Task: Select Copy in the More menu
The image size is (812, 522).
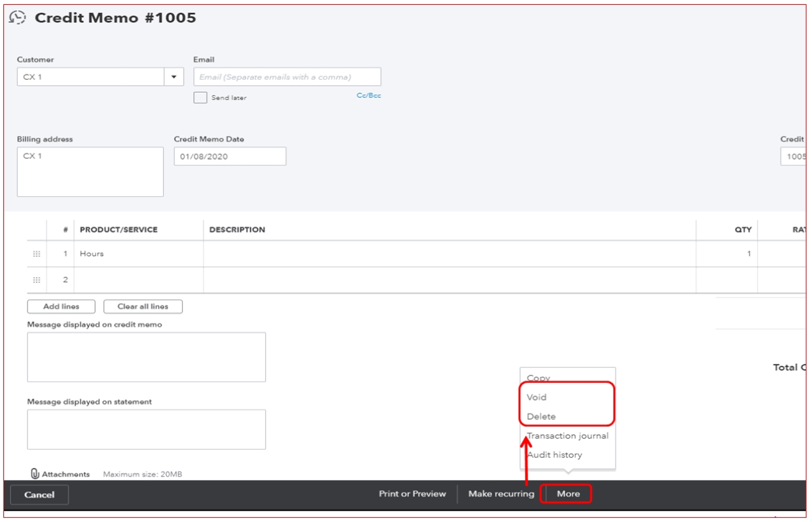Action: [539, 378]
